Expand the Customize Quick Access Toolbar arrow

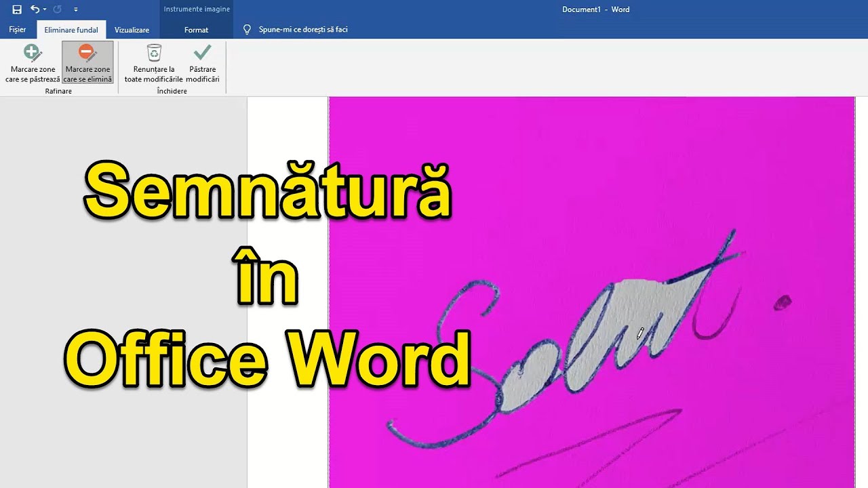[x=75, y=9]
